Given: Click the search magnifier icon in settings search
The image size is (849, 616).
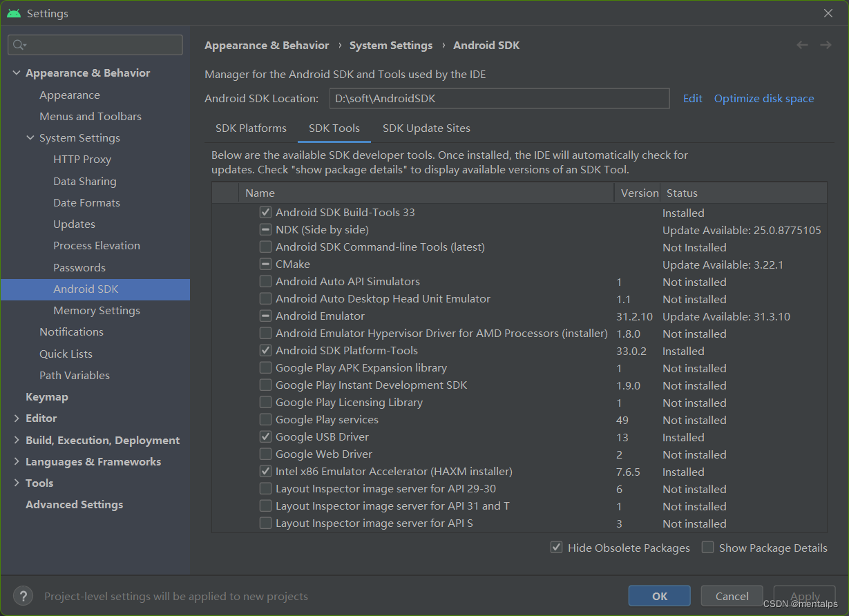Looking at the screenshot, I should tap(19, 45).
